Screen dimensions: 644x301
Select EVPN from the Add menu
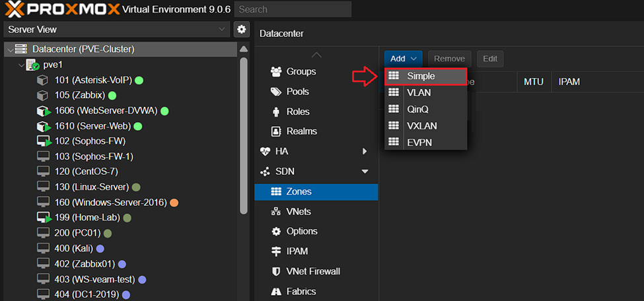coord(419,142)
